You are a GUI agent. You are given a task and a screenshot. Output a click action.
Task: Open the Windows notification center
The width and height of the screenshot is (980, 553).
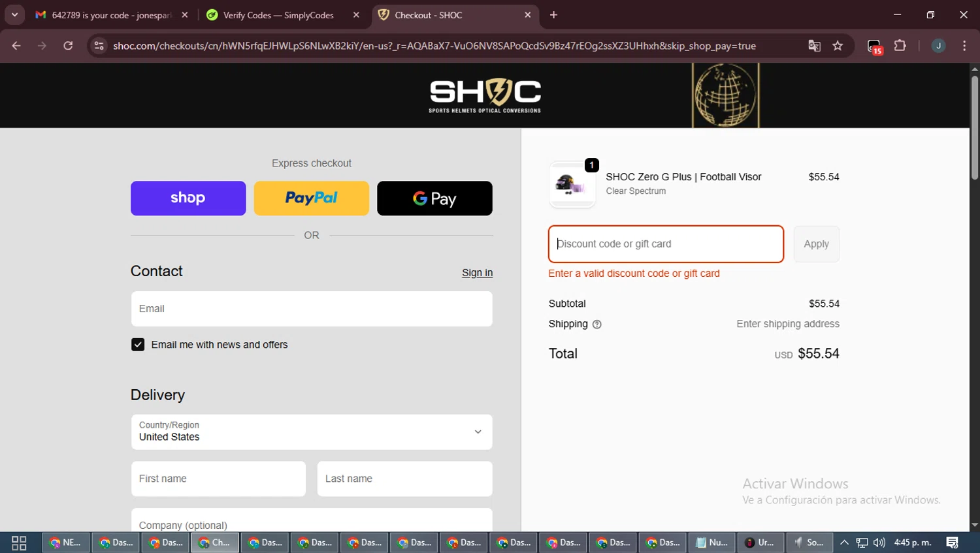pos(953,543)
